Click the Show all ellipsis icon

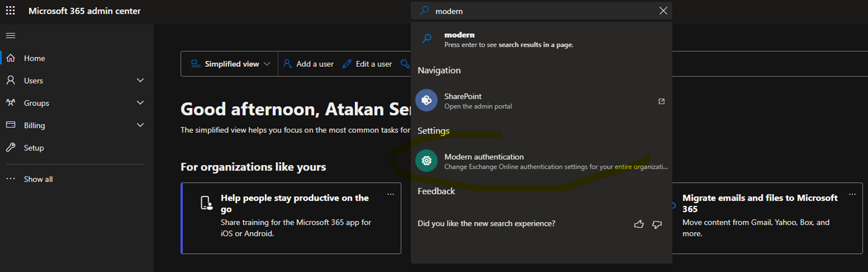[10, 178]
